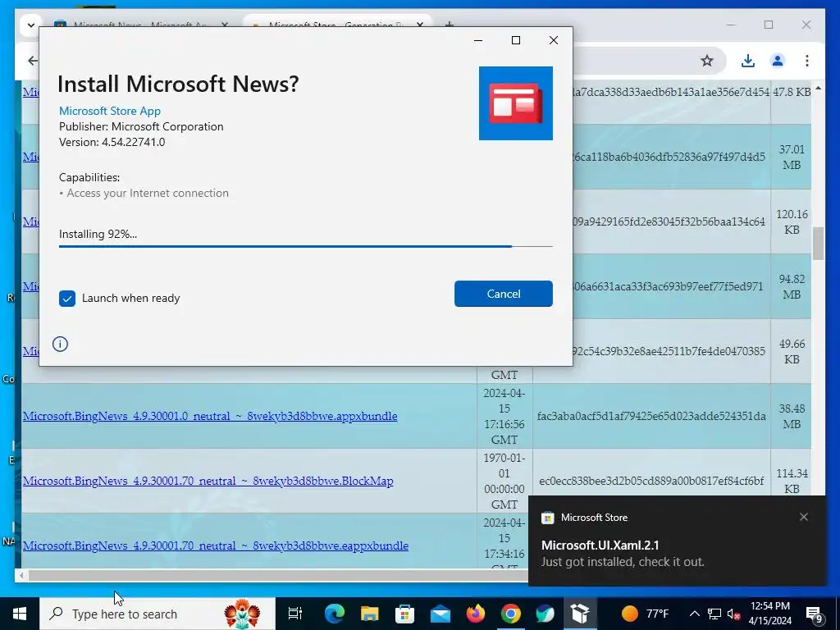
Task: Open the BingNews 4.9.30001.0 appxbundle link
Action: (210, 416)
